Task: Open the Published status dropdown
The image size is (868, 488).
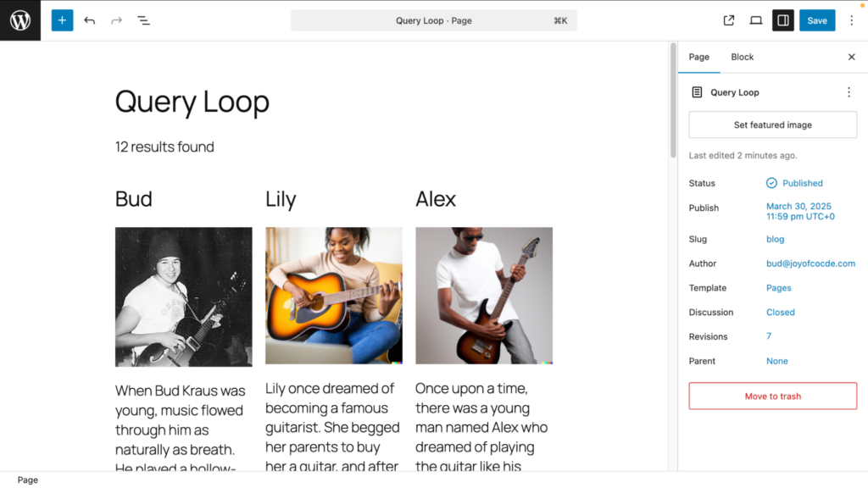Action: (x=802, y=183)
